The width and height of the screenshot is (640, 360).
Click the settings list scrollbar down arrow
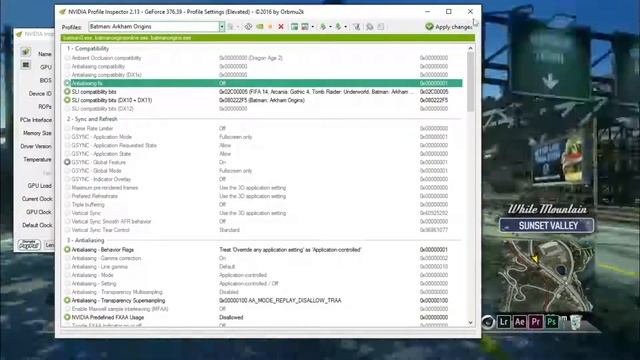coord(471,322)
